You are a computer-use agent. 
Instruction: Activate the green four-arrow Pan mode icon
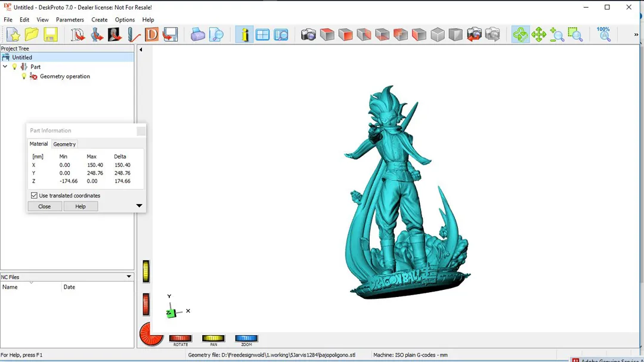tap(538, 35)
